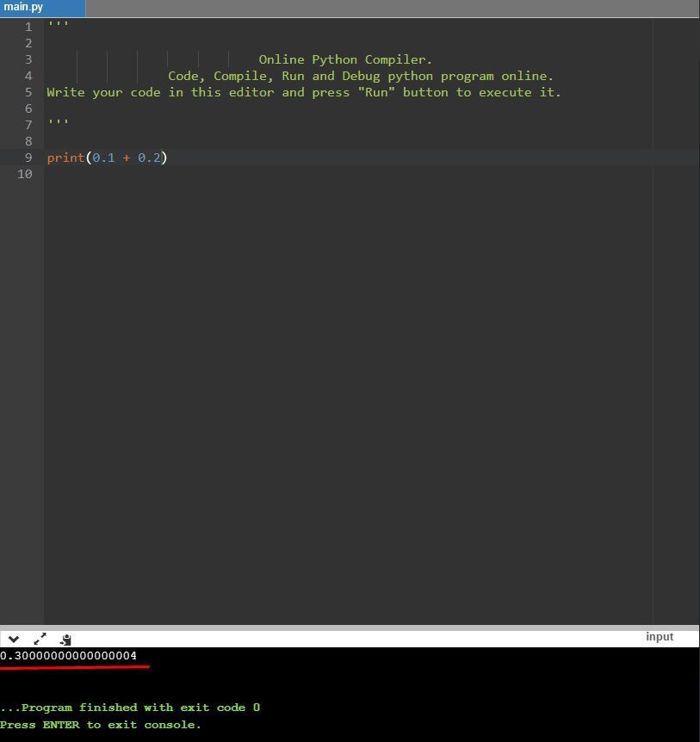Click 'Press ENTER to exit console.' text
Viewport: 700px width, 742px height.
pyautogui.click(x=101, y=725)
